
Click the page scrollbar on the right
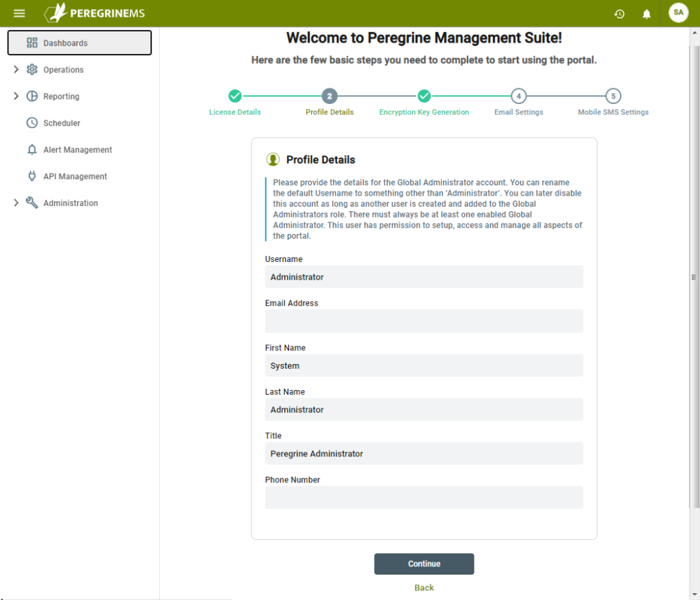[x=693, y=277]
